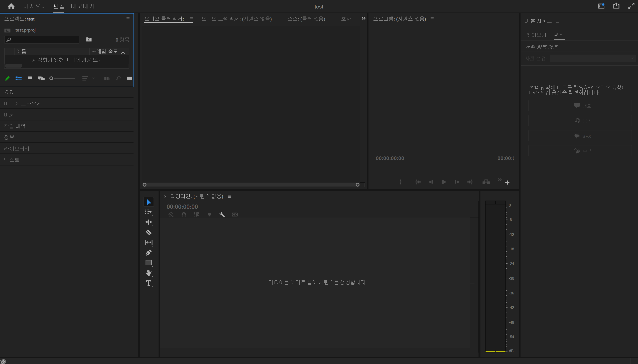This screenshot has height=364, width=638.
Task: Open Program monitor panel menu
Action: coord(432,19)
